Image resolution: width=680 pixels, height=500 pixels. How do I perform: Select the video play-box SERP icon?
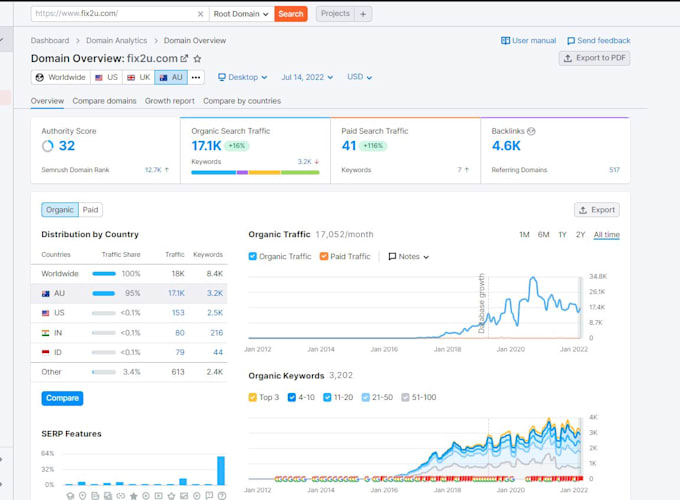point(159,495)
